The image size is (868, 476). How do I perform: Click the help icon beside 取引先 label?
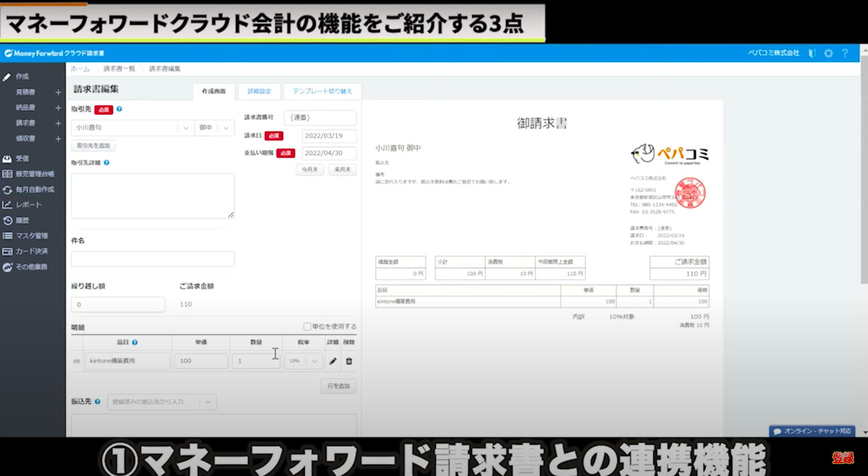119,109
